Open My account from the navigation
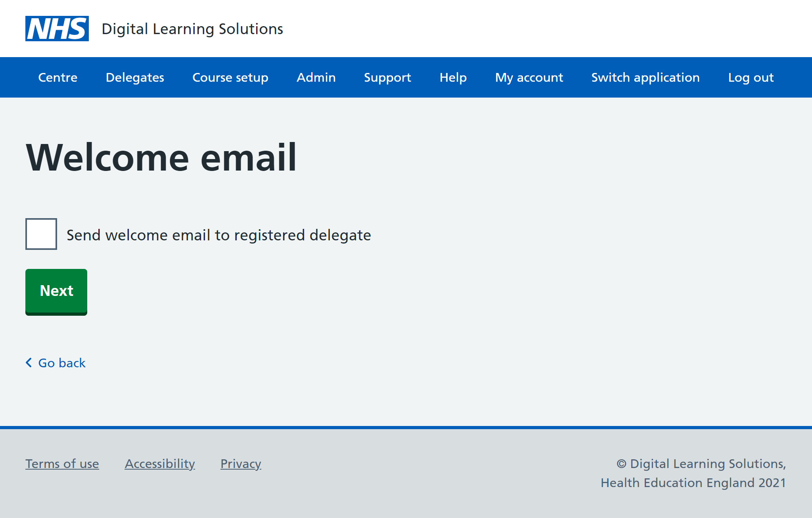 529,77
